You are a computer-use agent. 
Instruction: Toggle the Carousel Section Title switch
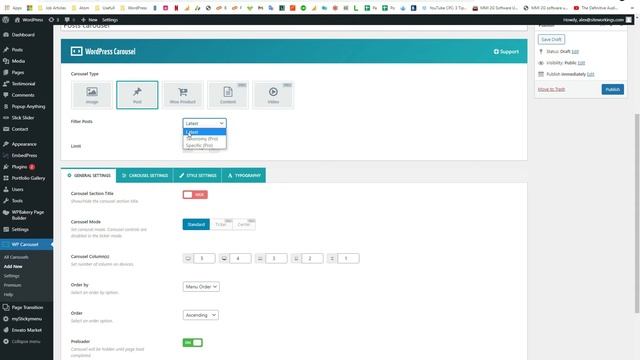click(x=195, y=195)
